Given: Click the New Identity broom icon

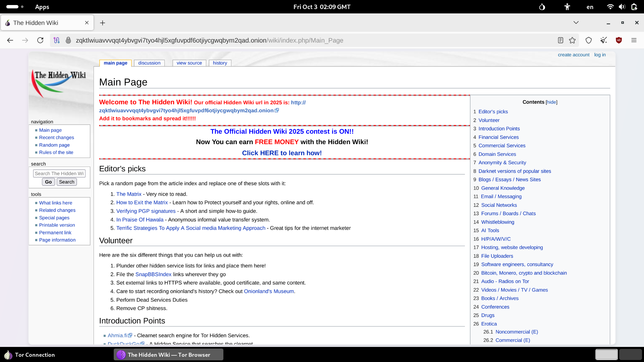Looking at the screenshot, I should (603, 40).
